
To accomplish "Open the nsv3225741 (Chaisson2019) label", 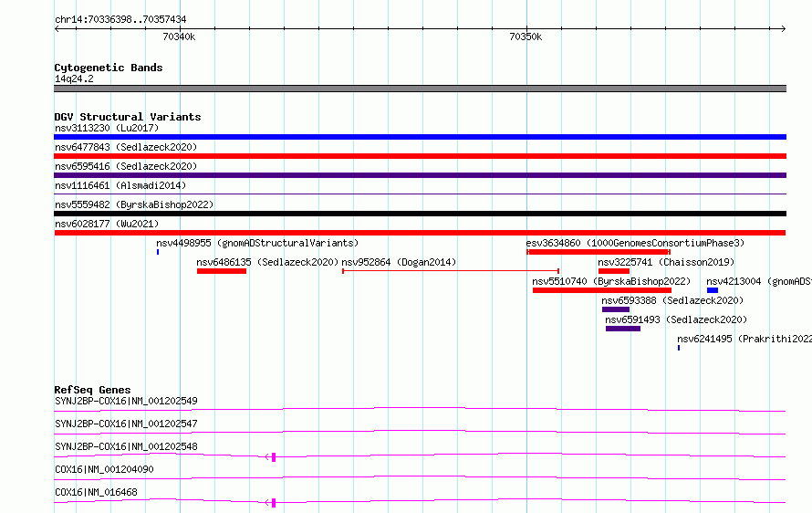I will pos(666,262).
